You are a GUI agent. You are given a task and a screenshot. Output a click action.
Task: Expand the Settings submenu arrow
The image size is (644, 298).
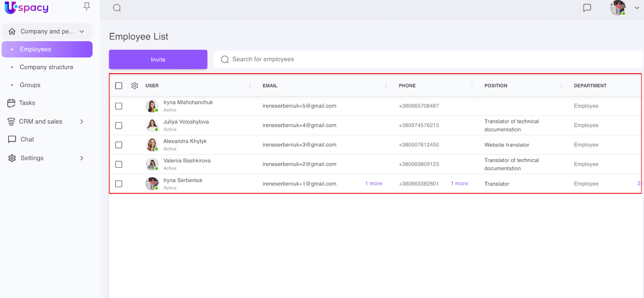tap(82, 158)
